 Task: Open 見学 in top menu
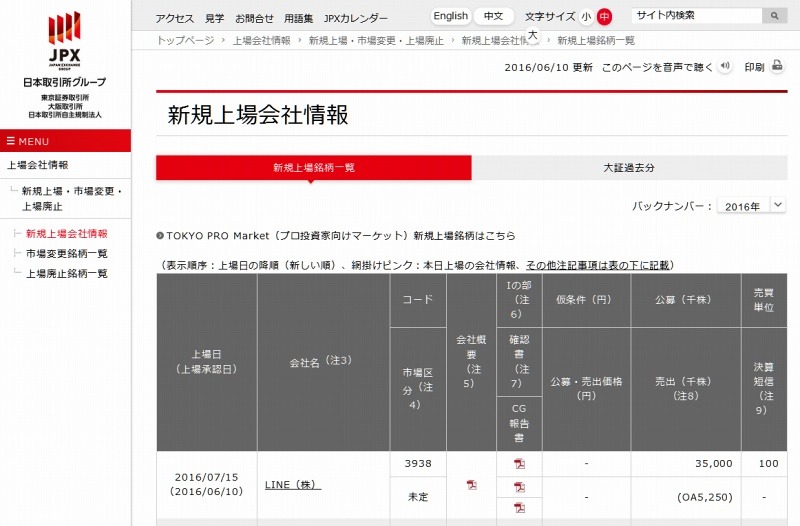214,18
